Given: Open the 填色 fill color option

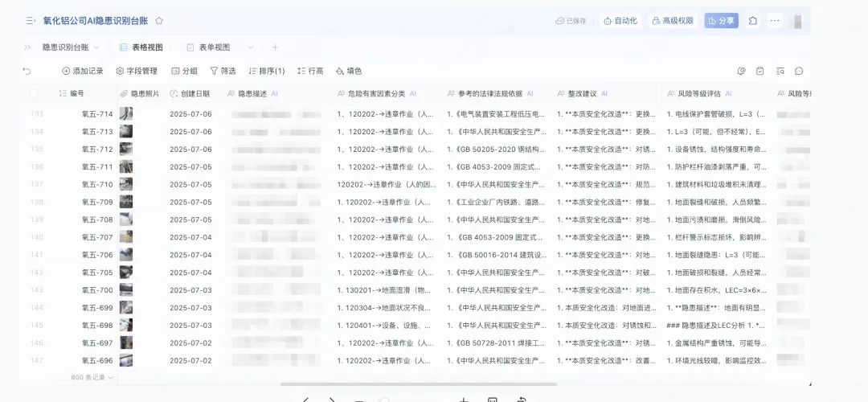Looking at the screenshot, I should tap(349, 71).
